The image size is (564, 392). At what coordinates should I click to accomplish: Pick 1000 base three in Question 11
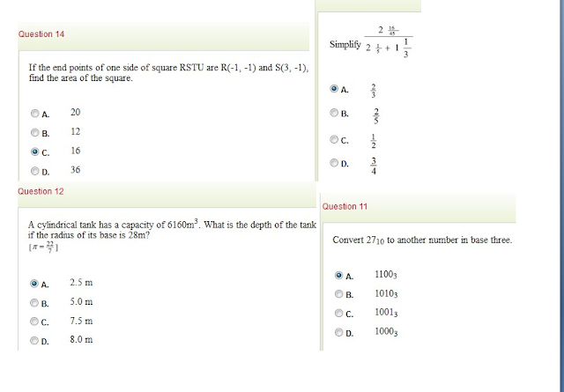338,332
